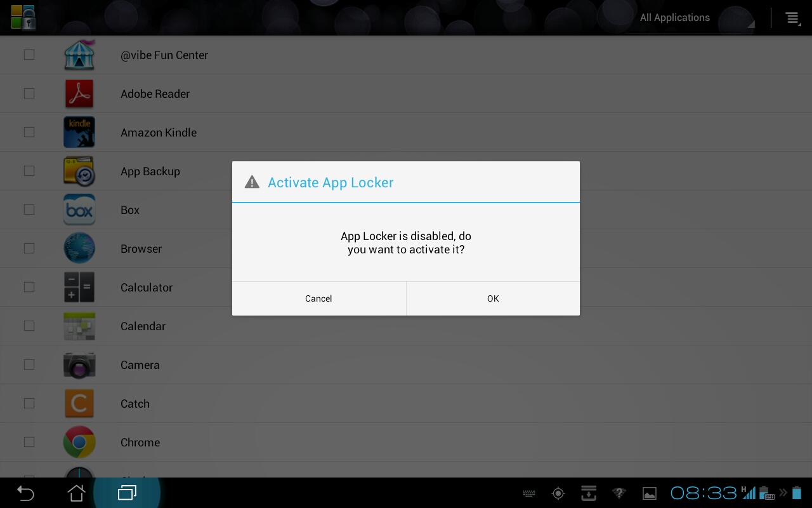
Task: Click the "Catch" app name
Action: coord(135,404)
